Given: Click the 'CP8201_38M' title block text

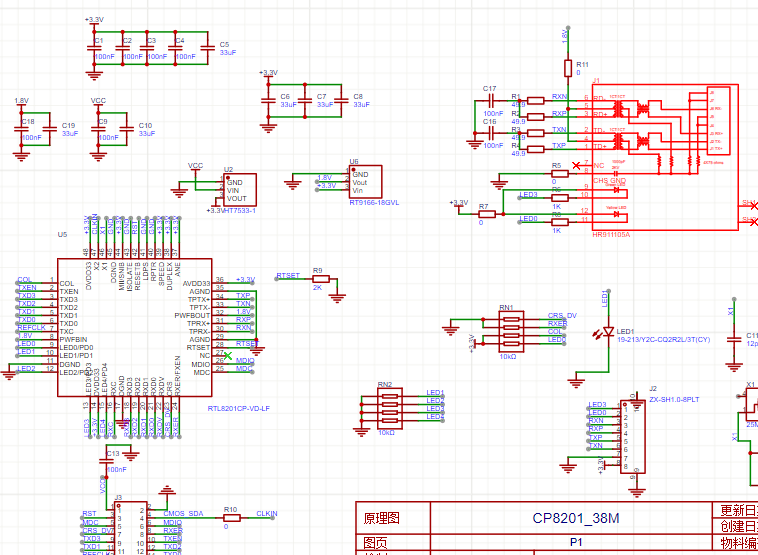Looking at the screenshot, I should pos(576,518).
